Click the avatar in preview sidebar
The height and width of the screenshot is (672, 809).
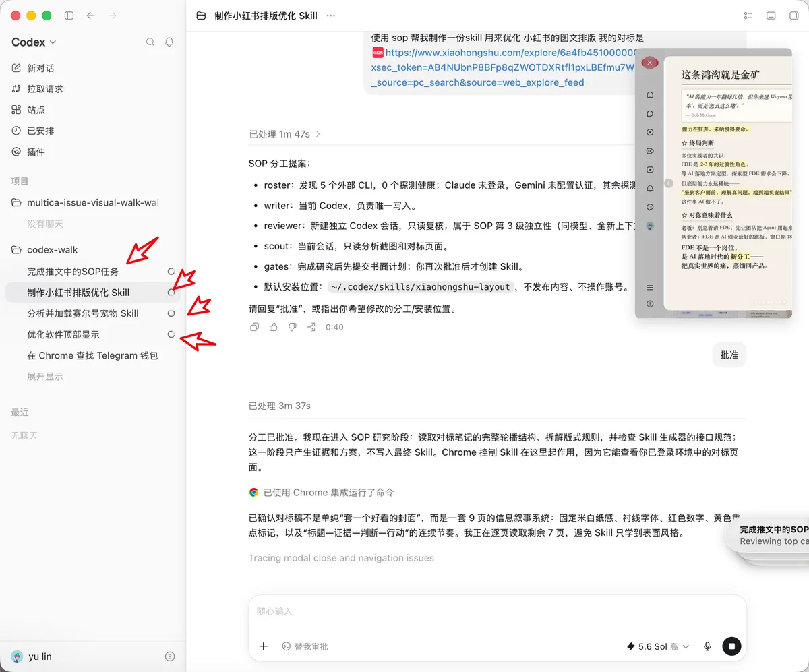click(x=650, y=226)
